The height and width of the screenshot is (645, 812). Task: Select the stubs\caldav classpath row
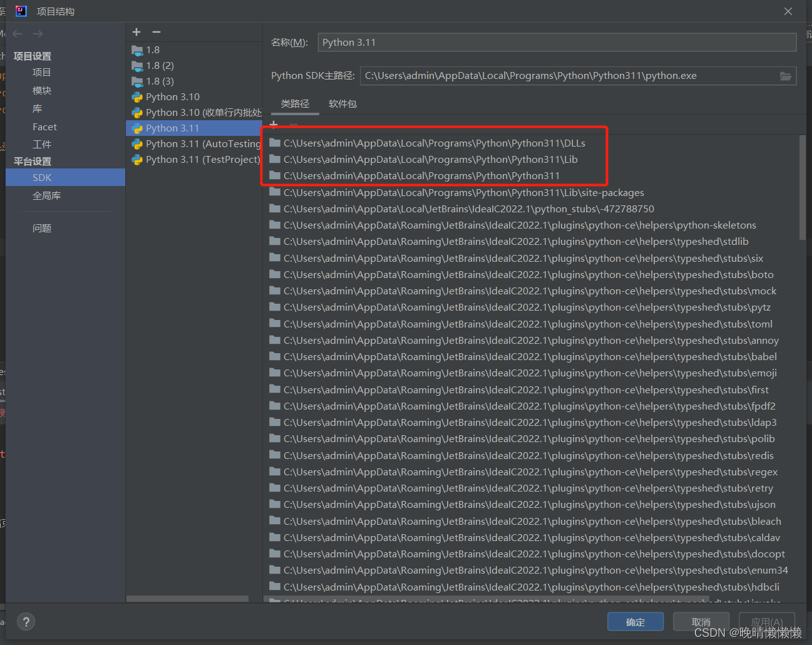click(x=532, y=538)
